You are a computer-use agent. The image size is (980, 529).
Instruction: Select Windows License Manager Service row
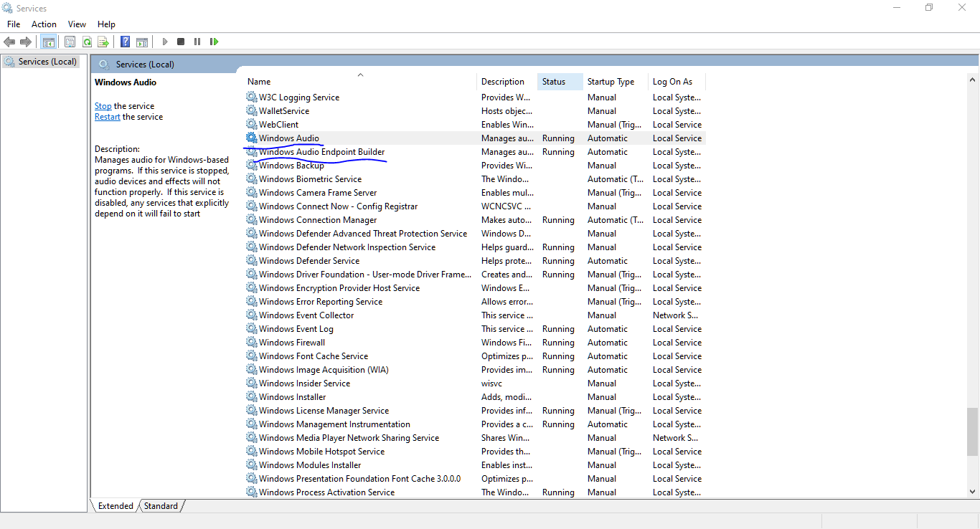(x=475, y=411)
